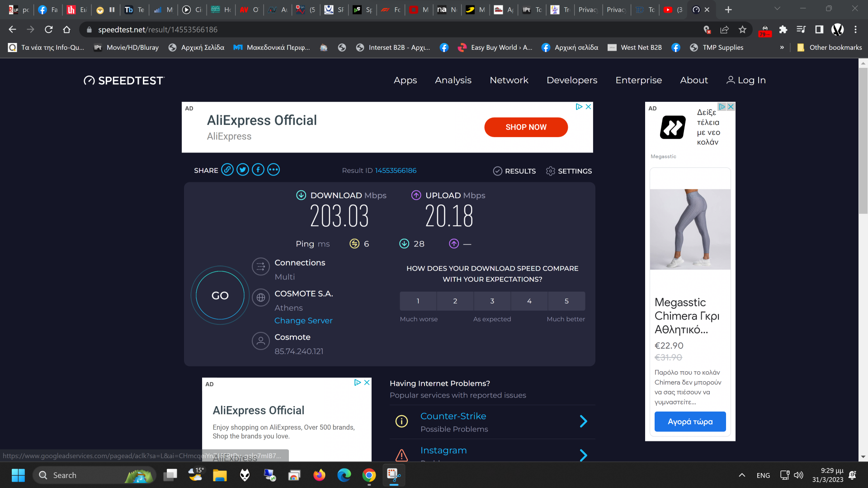Share result on Facebook
Viewport: 868px width, 488px height.
(258, 170)
